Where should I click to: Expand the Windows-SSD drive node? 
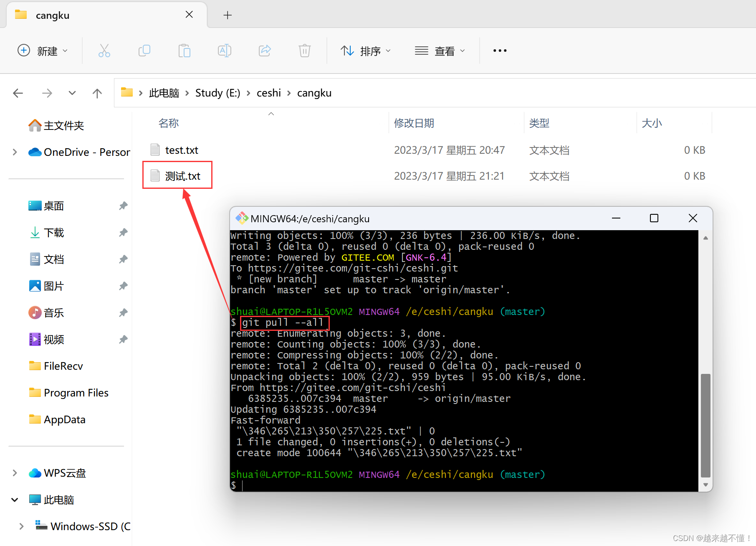21,526
